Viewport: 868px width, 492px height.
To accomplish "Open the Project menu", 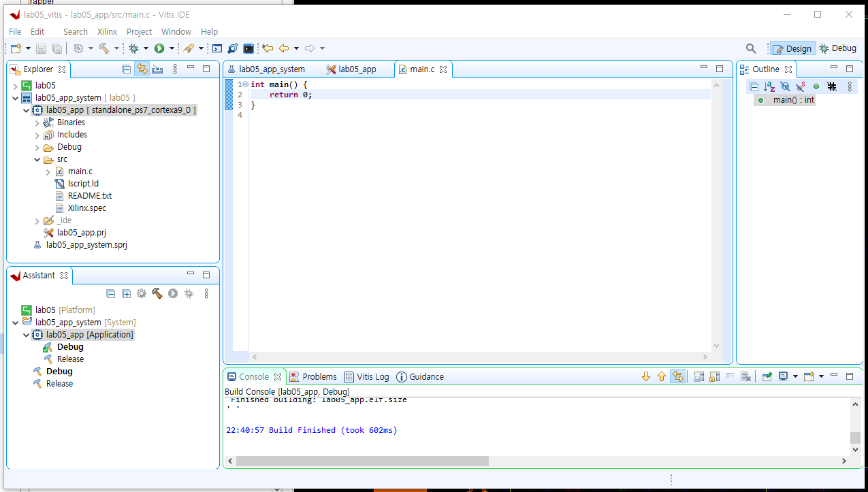I will [x=139, y=31].
